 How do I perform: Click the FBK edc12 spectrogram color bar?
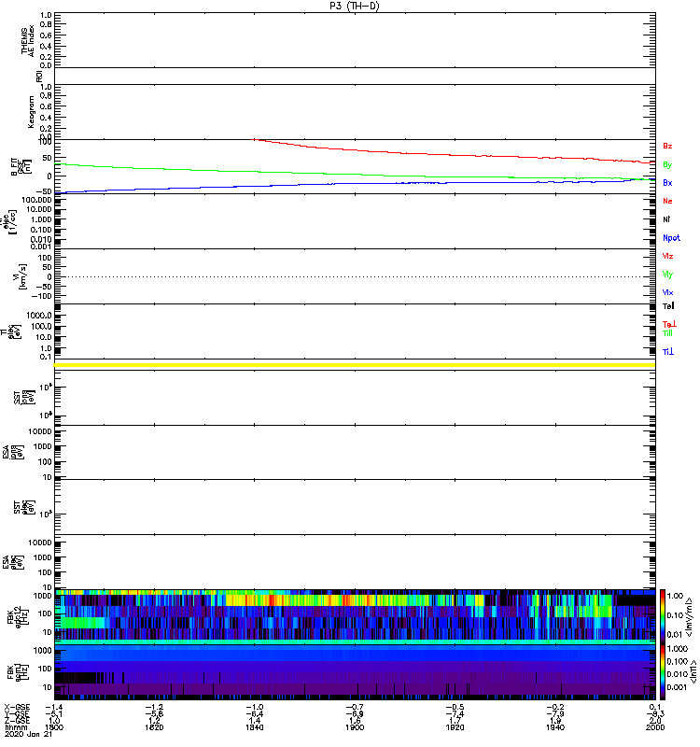[663, 615]
